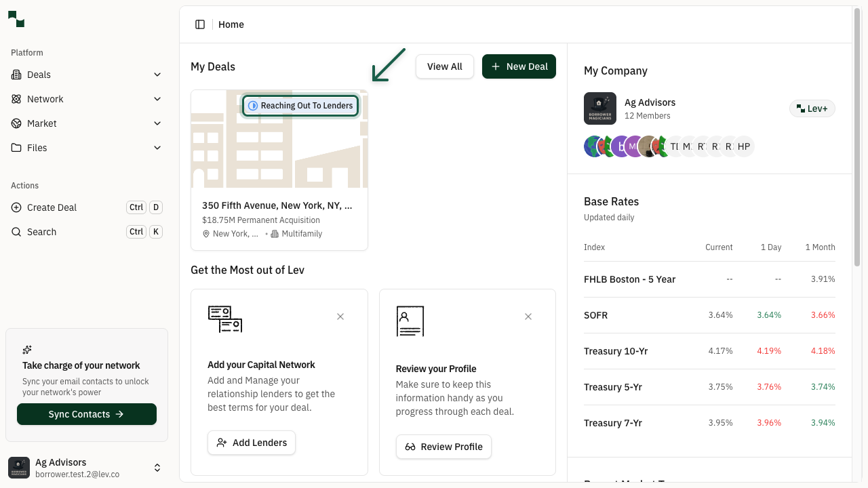Start a New Deal
The image size is (868, 488).
point(519,66)
